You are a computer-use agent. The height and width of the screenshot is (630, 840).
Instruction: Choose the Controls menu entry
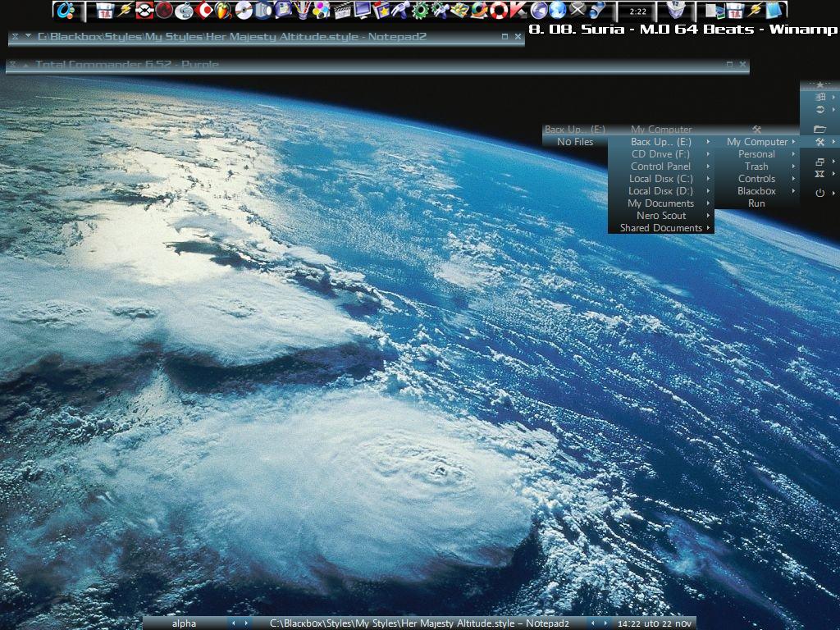click(757, 179)
